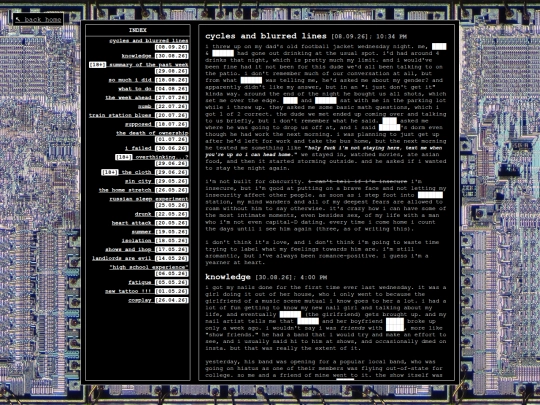This screenshot has width=540, height=405.
Task: Go to the 'back home' link
Action: pyautogui.click(x=39, y=20)
